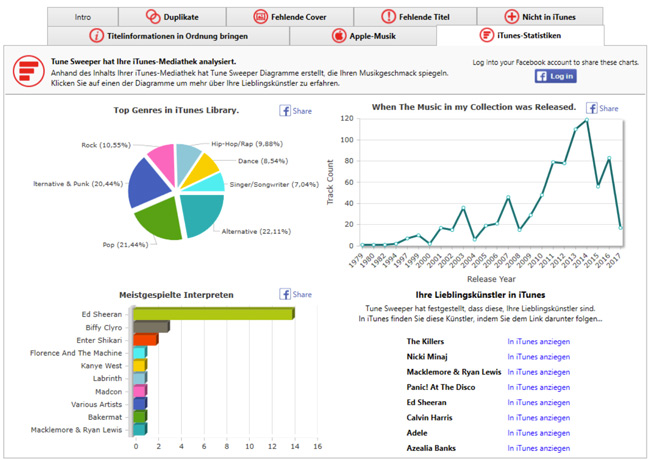The image size is (650, 460).
Task: Show Macklemore & Ryan Lewis in iTunes
Action: [538, 372]
